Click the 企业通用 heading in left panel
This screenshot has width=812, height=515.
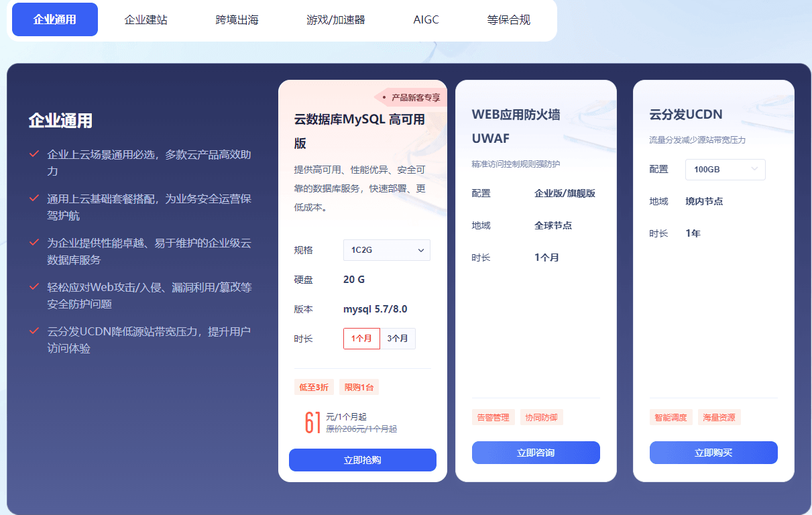tap(60, 121)
